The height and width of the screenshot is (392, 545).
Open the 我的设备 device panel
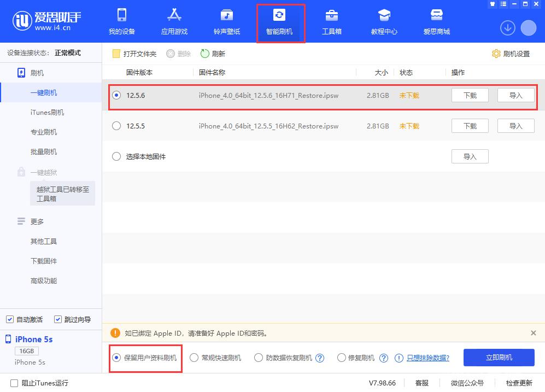[x=121, y=22]
